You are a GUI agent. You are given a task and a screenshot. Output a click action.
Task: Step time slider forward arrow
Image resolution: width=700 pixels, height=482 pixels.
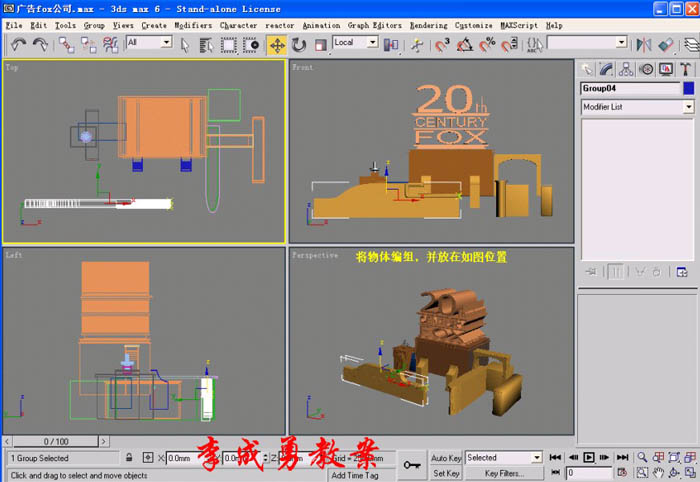[104, 441]
